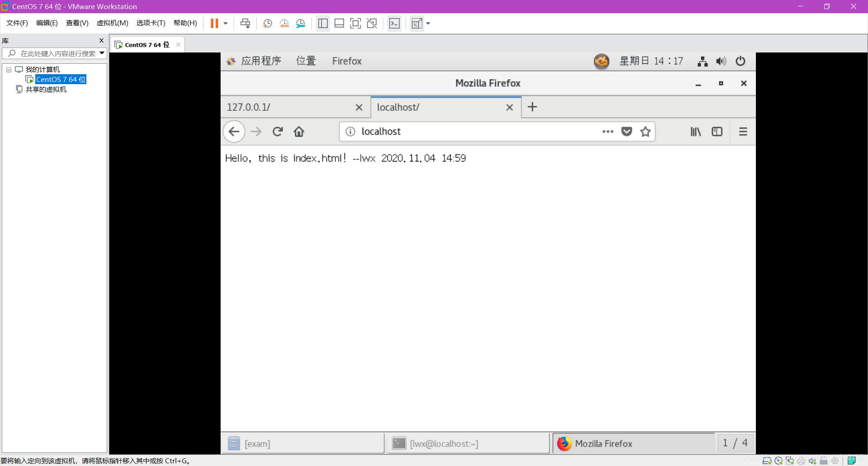This screenshot has width=868, height=466.
Task: Toggle the console view icon
Action: point(394,24)
